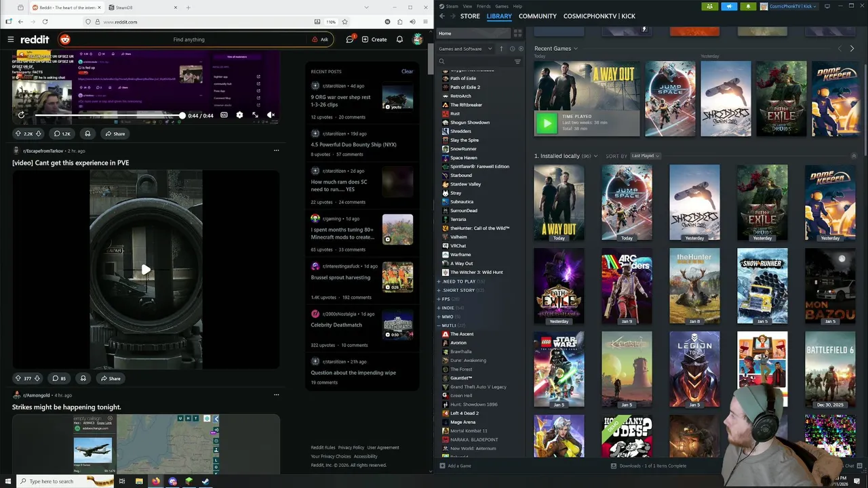Enter fullscreen on the Reddit video
Image resolution: width=868 pixels, height=488 pixels.
click(x=255, y=115)
